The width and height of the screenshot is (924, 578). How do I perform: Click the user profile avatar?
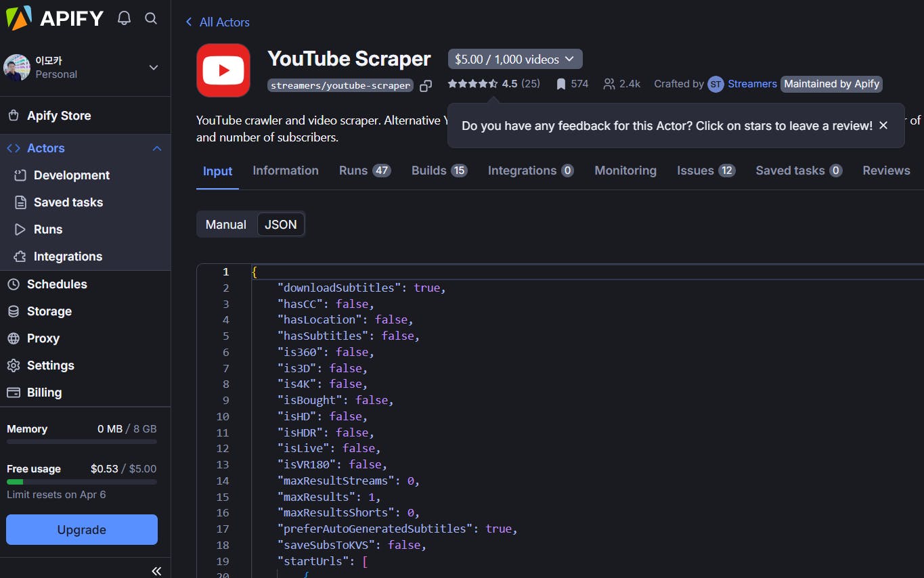coord(17,67)
